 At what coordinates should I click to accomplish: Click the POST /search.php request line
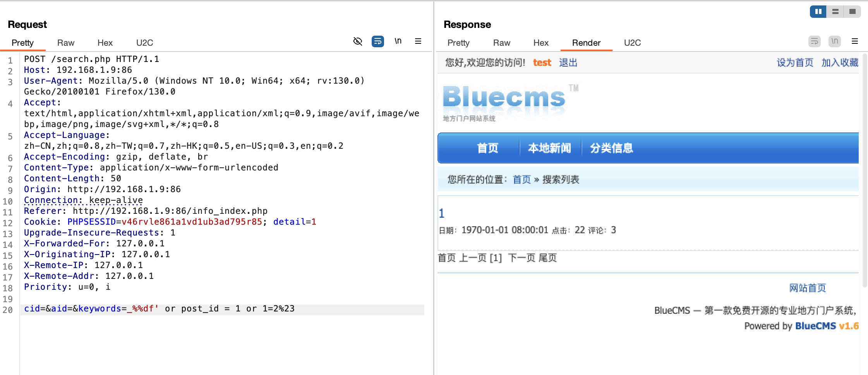[x=91, y=59]
